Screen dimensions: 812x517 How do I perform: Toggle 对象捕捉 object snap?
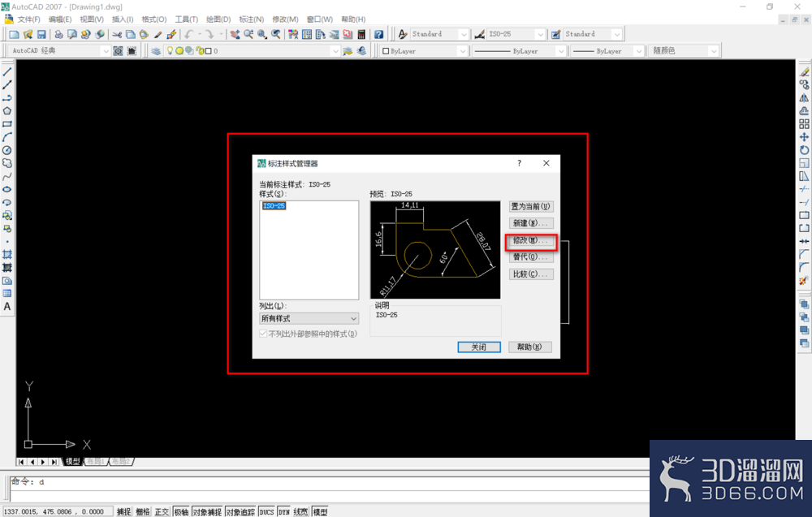pos(207,512)
